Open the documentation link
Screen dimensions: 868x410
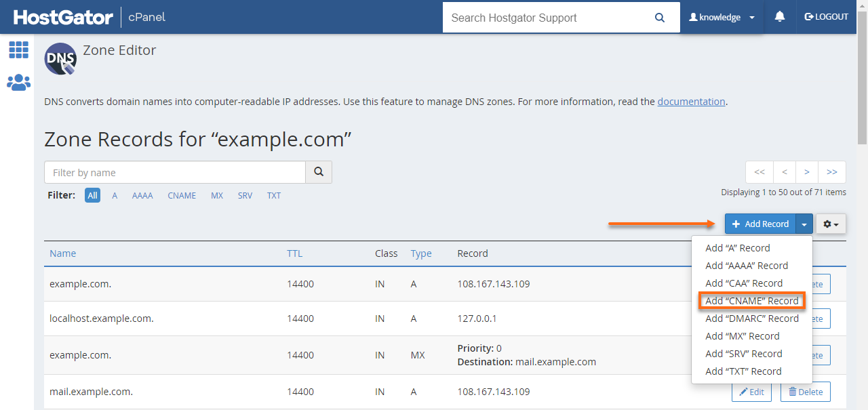[691, 102]
